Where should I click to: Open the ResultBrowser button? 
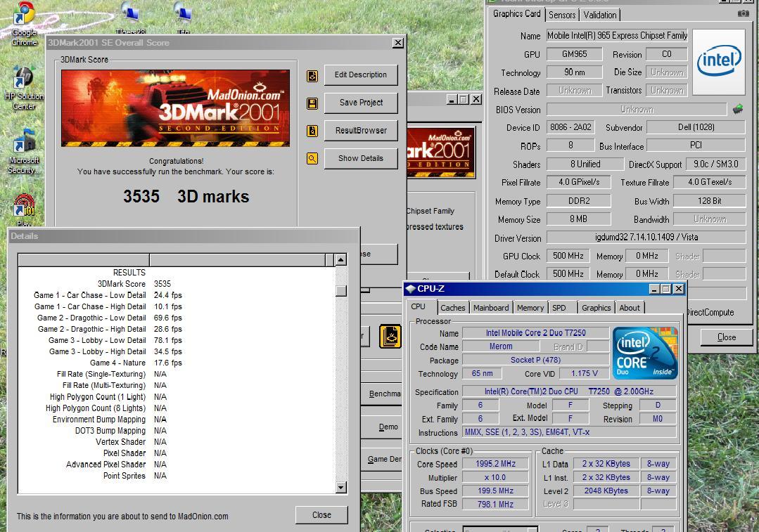point(361,131)
